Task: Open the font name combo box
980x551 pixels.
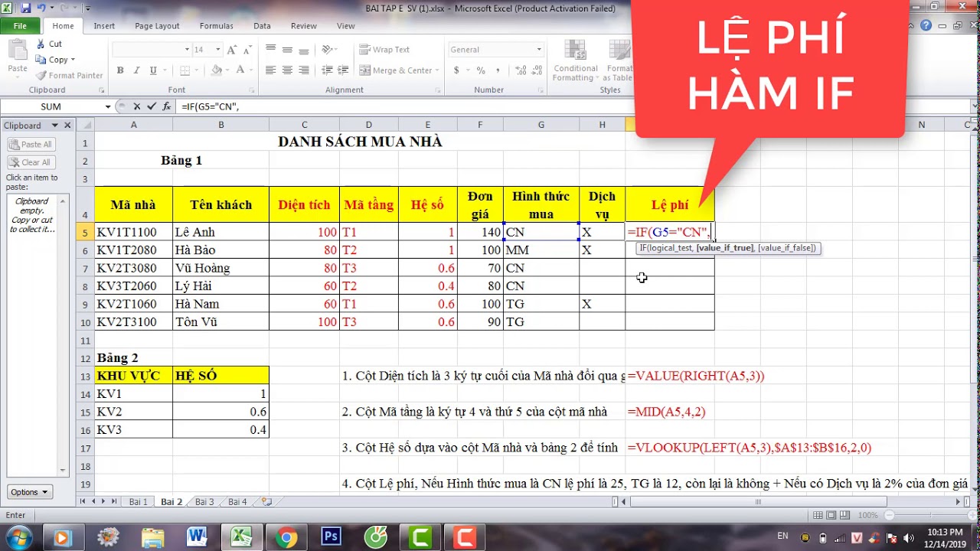Action: (152, 49)
